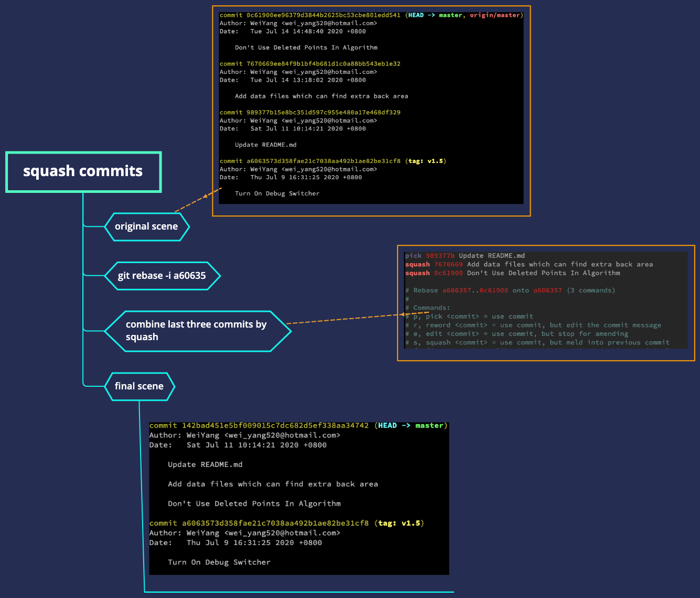Click date 'Tue Jul 14 13:18:02 2020 +0800'

(x=308, y=80)
